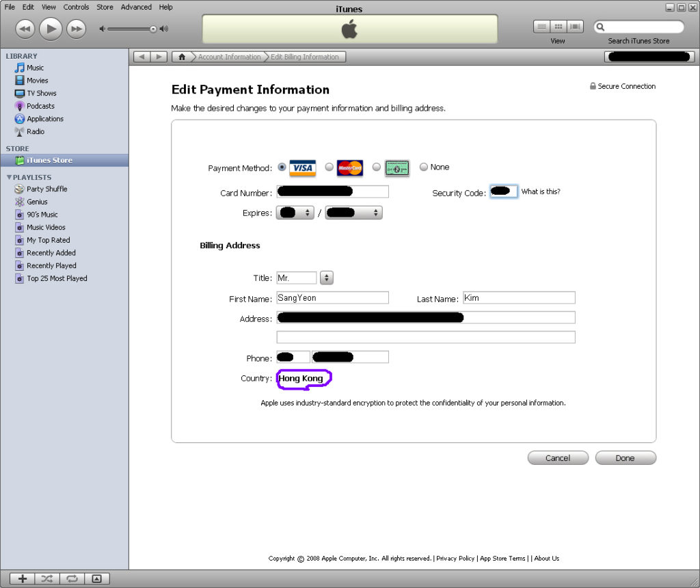This screenshot has width=700, height=588.
Task: Switch to list view
Action: point(541,27)
